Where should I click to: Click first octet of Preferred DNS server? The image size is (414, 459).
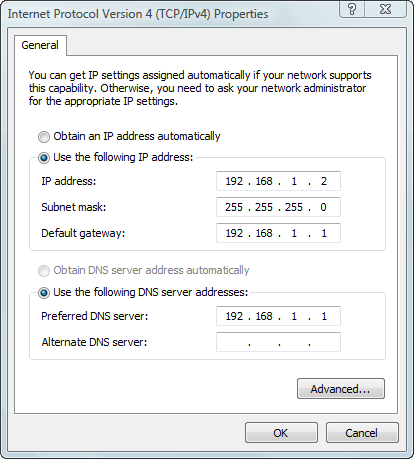(x=234, y=316)
